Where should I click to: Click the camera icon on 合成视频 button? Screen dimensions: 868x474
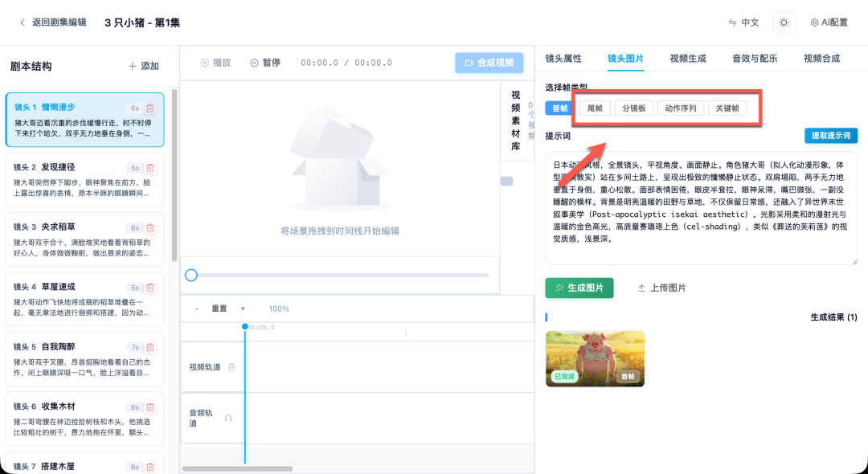point(469,63)
